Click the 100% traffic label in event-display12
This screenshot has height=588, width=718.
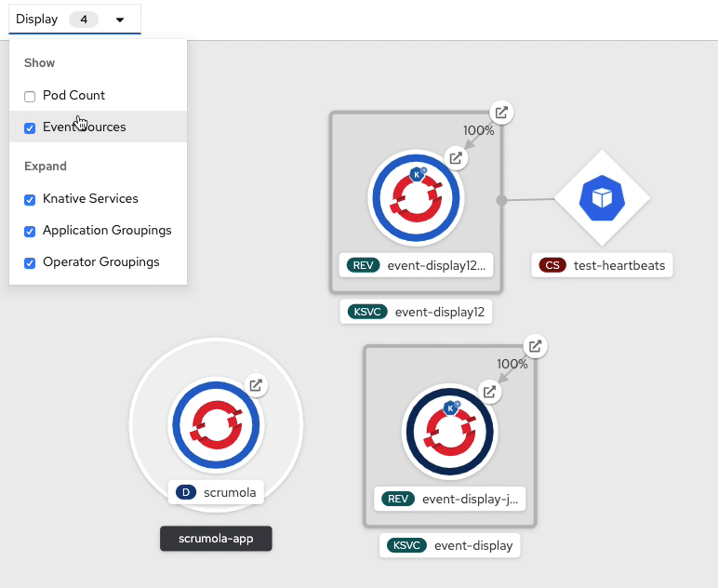coord(479,130)
